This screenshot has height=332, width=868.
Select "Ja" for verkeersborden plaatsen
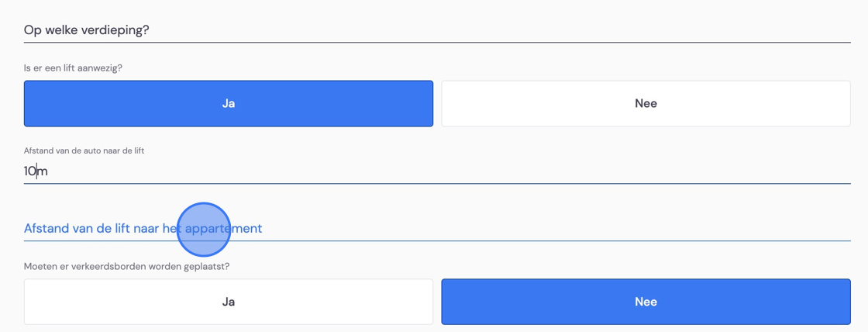(x=228, y=302)
